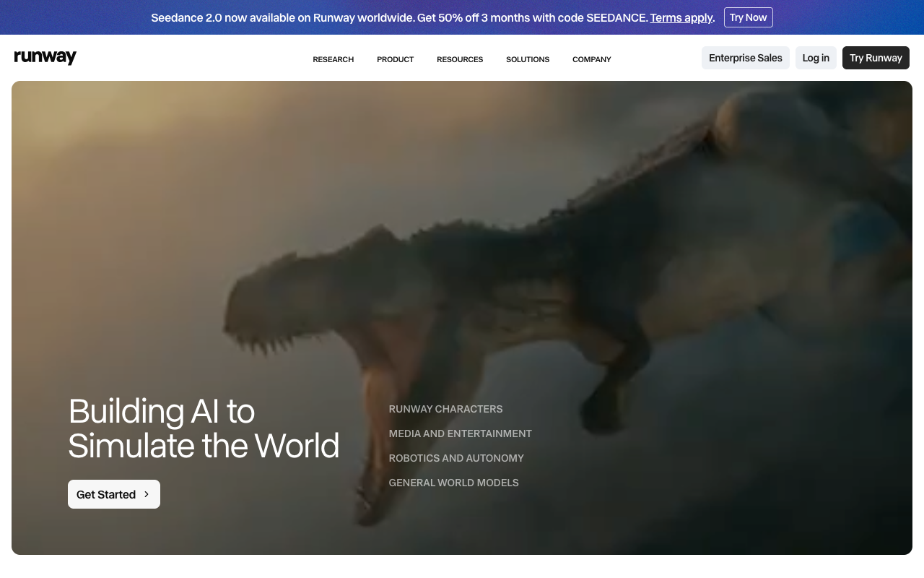Open the Resources dropdown
924x578 pixels.
tap(460, 59)
